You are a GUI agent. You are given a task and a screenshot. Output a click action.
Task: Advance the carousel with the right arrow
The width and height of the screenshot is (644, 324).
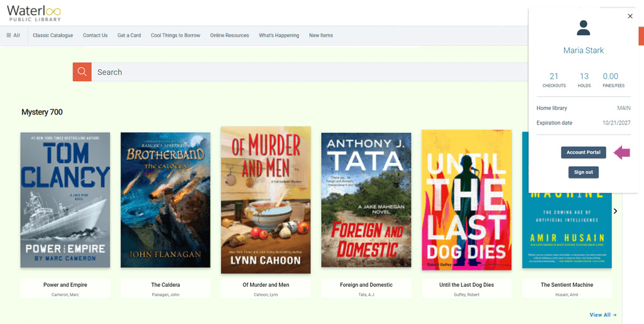click(x=615, y=211)
